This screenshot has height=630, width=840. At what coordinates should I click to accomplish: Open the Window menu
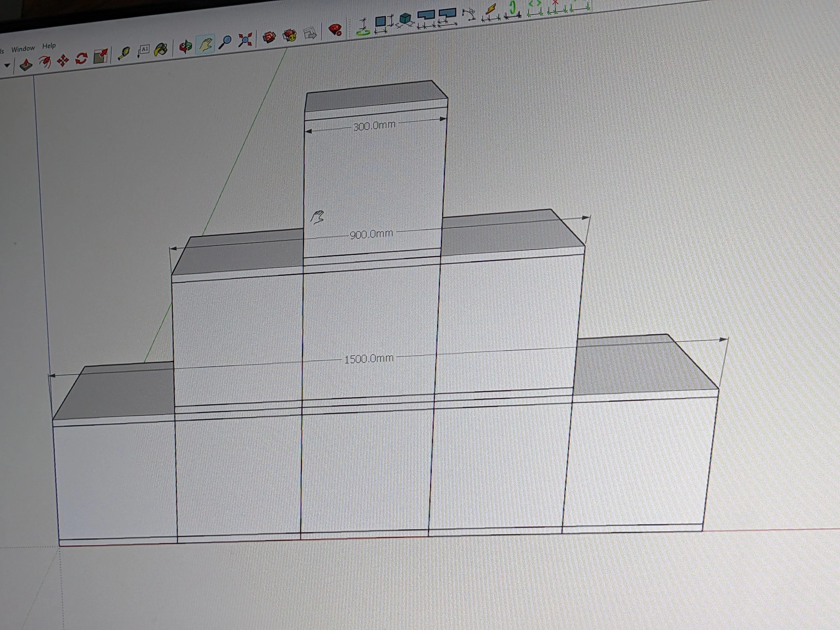[x=23, y=49]
